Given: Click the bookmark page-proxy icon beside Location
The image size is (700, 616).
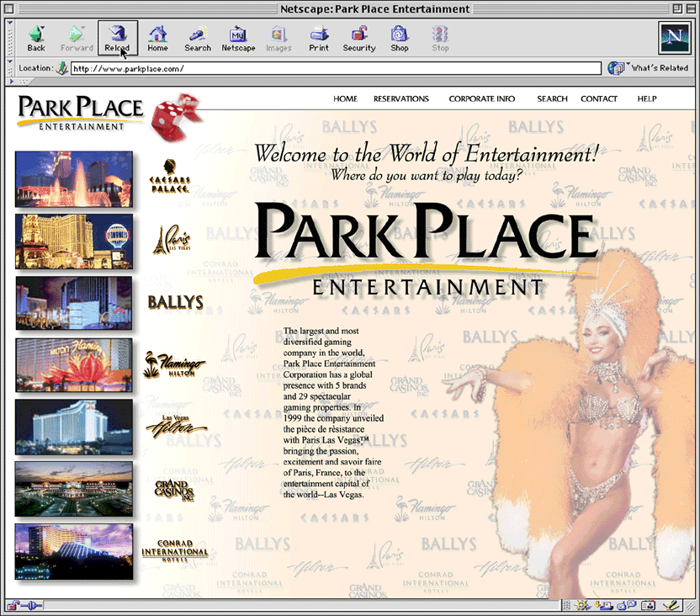Looking at the screenshot, I should click(62, 68).
